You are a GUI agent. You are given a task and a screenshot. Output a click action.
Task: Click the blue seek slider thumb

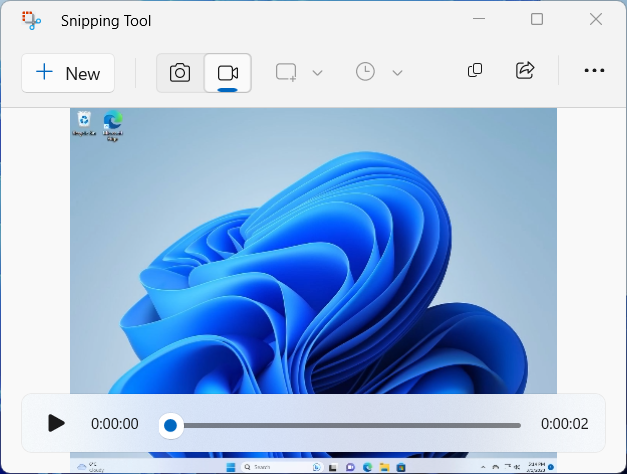click(x=171, y=425)
